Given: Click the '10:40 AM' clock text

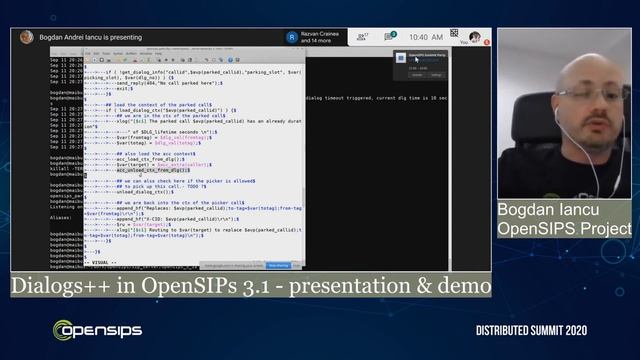Looking at the screenshot, I should coord(426,37).
